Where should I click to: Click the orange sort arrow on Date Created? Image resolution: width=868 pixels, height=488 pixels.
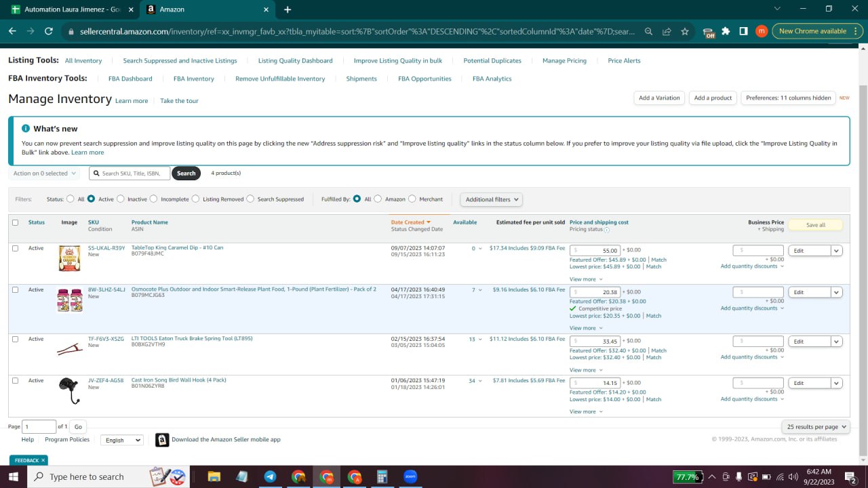[429, 222]
